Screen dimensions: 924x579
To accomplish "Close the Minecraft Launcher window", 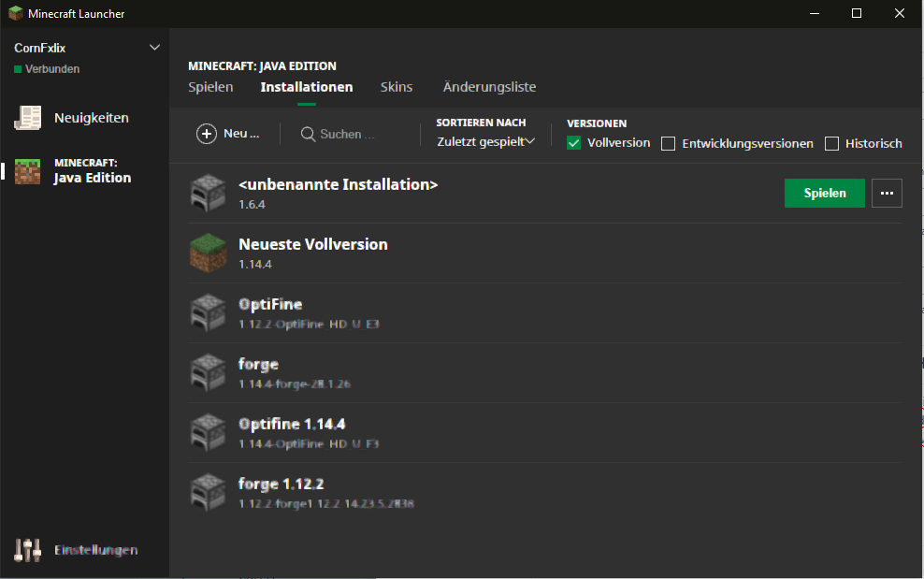I will point(900,13).
